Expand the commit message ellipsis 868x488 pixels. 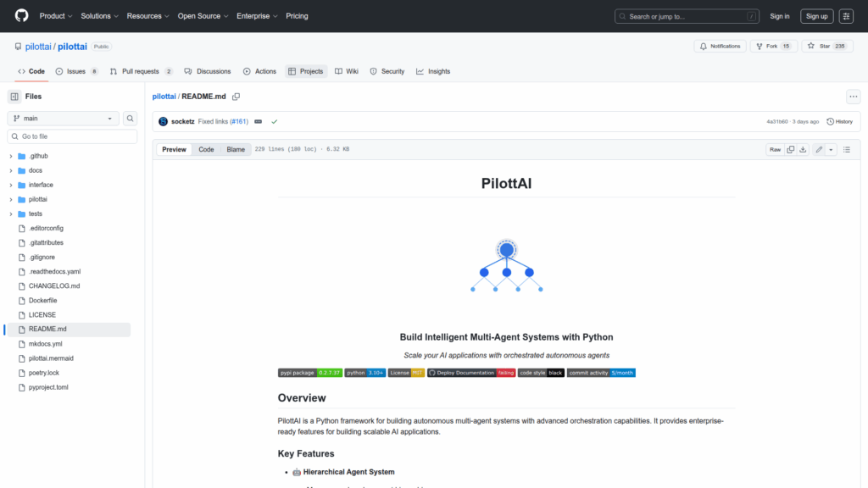tap(258, 122)
